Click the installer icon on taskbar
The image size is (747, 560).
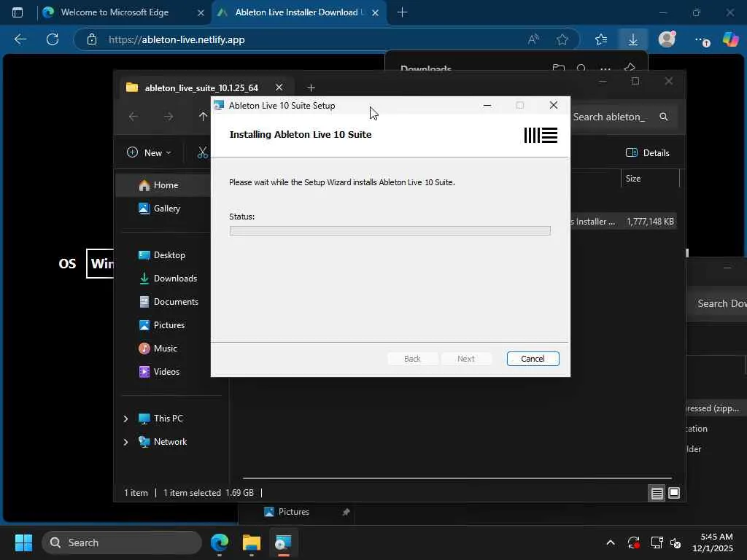(x=284, y=542)
